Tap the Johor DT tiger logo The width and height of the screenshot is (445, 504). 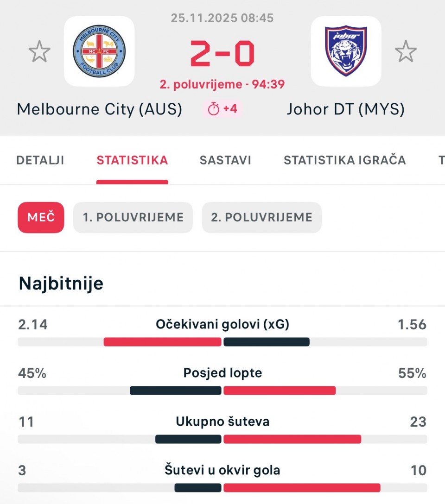point(346,51)
